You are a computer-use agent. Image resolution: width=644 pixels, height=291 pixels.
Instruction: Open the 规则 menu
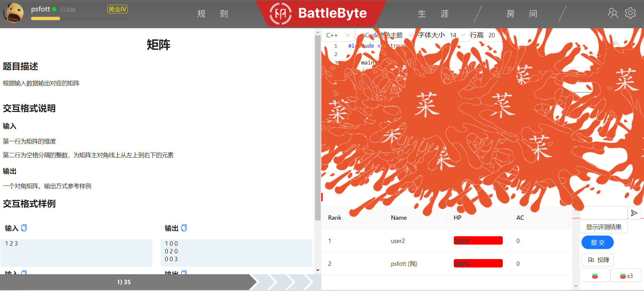click(x=212, y=14)
